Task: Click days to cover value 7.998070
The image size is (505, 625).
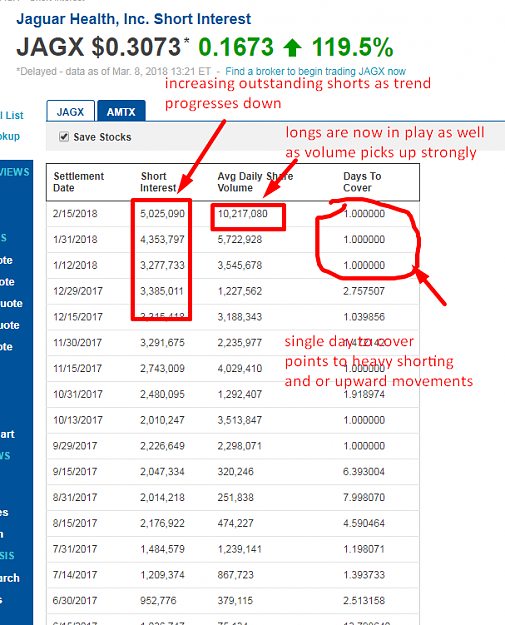Action: click(x=364, y=498)
